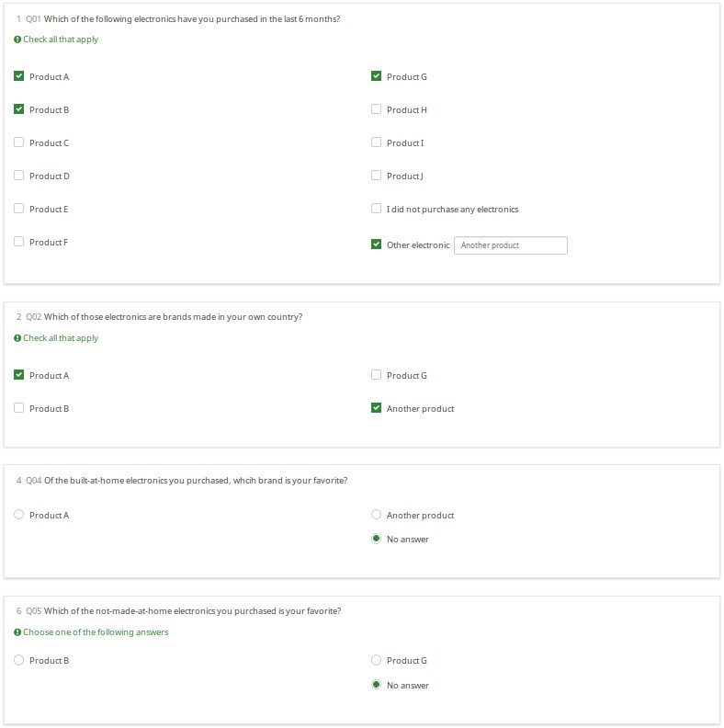
Task: Select Product G radio in Q05
Action: [376, 660]
